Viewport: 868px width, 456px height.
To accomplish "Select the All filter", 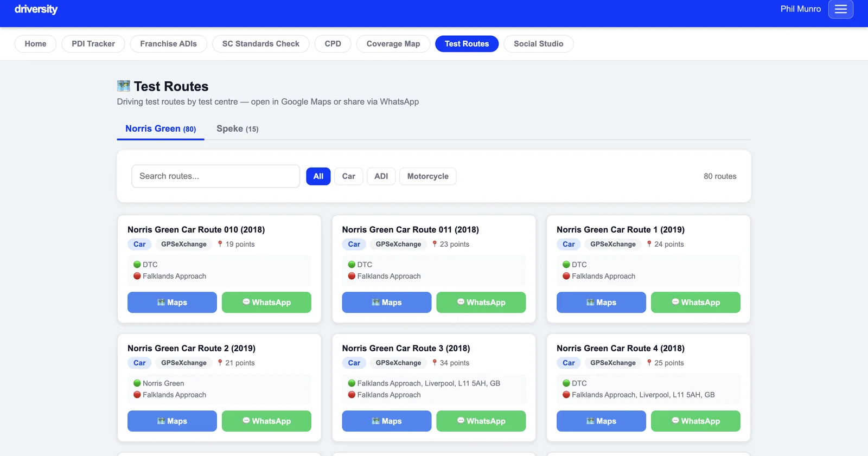I will [318, 176].
